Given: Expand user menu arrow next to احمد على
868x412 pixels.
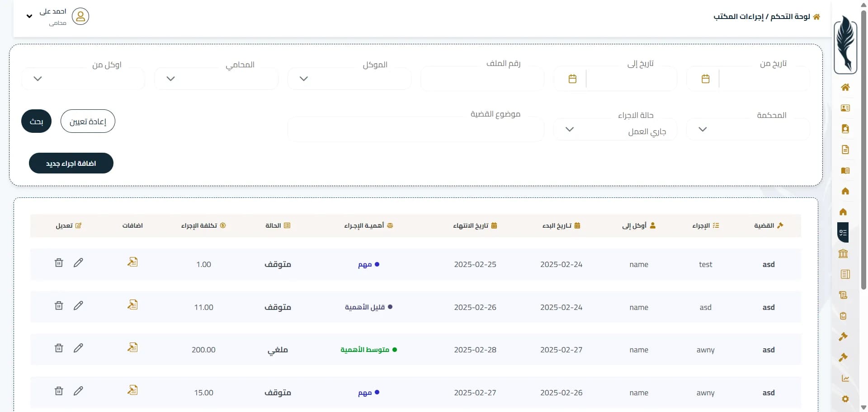Looking at the screenshot, I should coord(29,16).
